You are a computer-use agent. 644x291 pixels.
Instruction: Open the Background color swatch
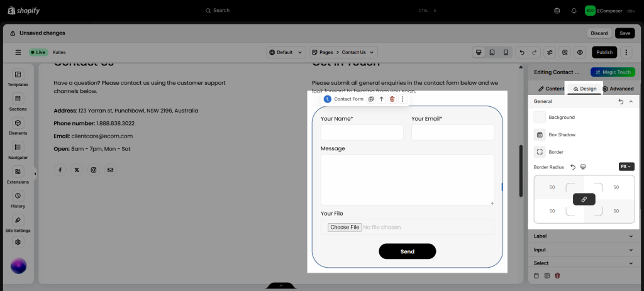tap(540, 117)
